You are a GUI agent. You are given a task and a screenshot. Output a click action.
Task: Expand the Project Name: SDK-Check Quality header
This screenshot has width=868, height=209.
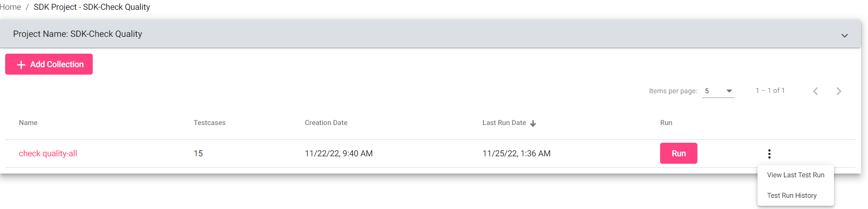point(77,34)
